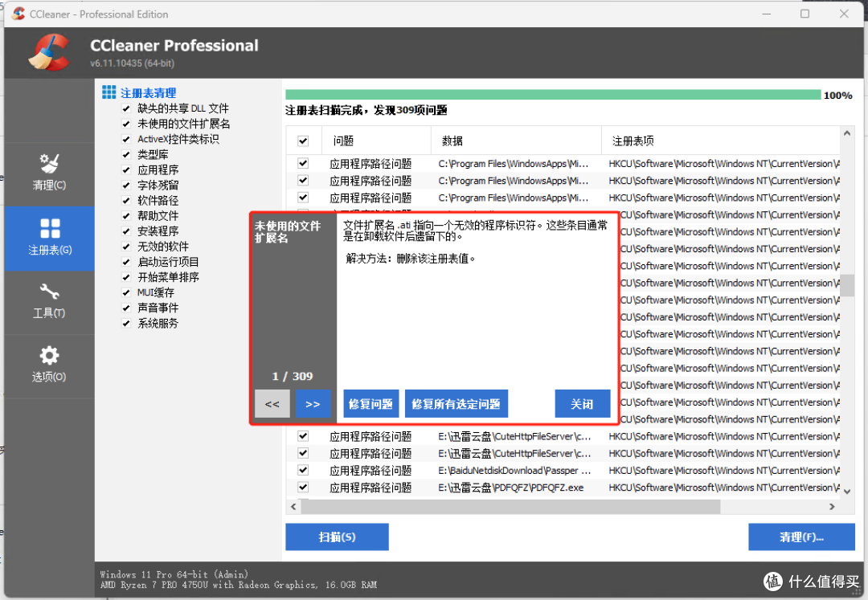
Task: Toggle 开始菜单排序 checkbox
Action: coord(126,277)
